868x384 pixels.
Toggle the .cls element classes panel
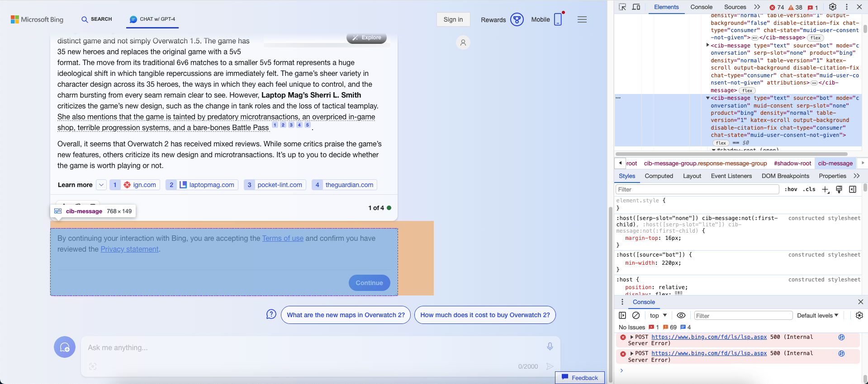(x=809, y=190)
